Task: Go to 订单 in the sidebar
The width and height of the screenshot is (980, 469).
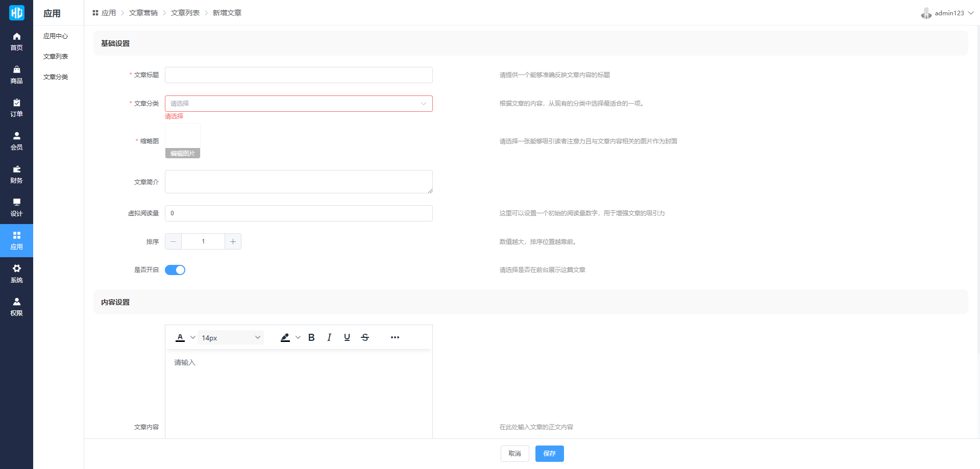Action: pyautogui.click(x=16, y=108)
